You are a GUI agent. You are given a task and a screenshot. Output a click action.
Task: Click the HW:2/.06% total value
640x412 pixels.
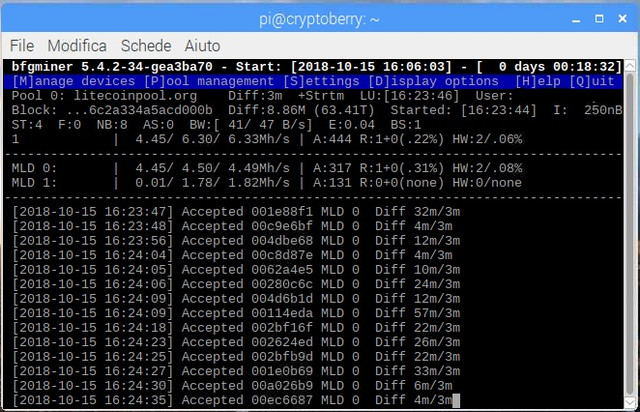[487, 139]
